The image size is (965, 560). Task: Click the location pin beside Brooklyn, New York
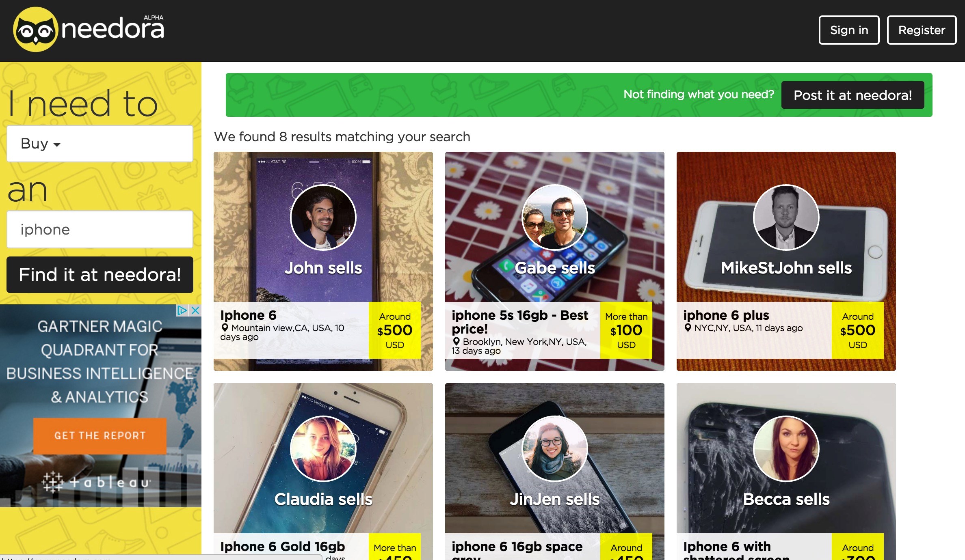click(x=456, y=341)
